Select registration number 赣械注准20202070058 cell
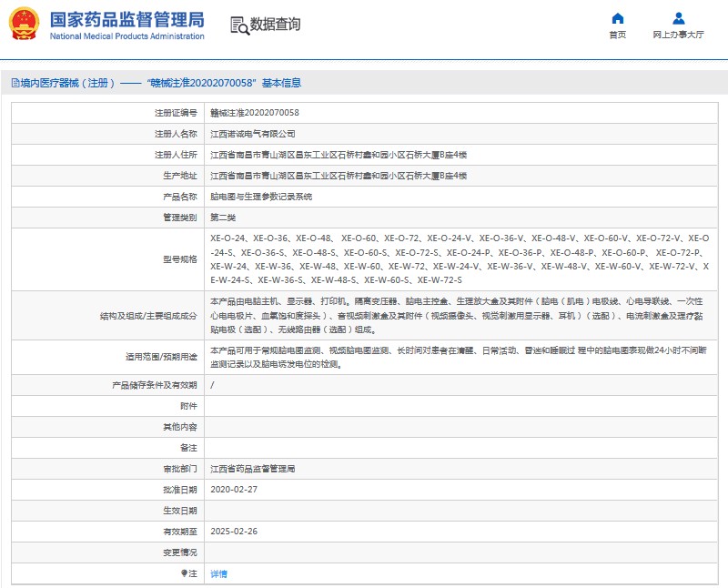This screenshot has height=588, width=728. (x=254, y=113)
